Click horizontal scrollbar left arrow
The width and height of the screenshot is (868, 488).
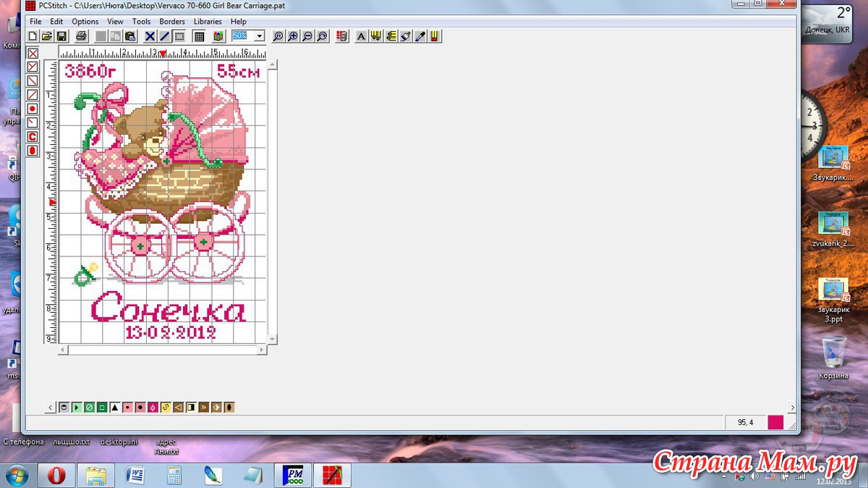click(63, 350)
